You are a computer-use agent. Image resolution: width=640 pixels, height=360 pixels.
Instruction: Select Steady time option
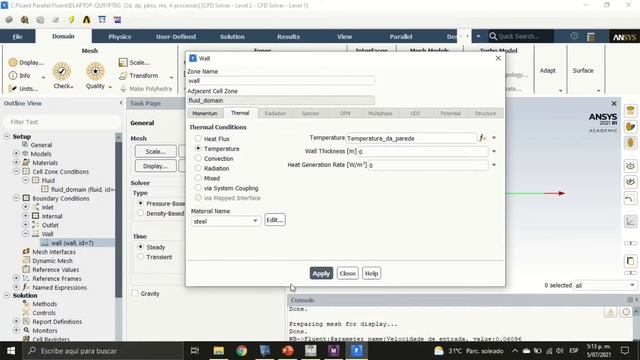pyautogui.click(x=141, y=247)
